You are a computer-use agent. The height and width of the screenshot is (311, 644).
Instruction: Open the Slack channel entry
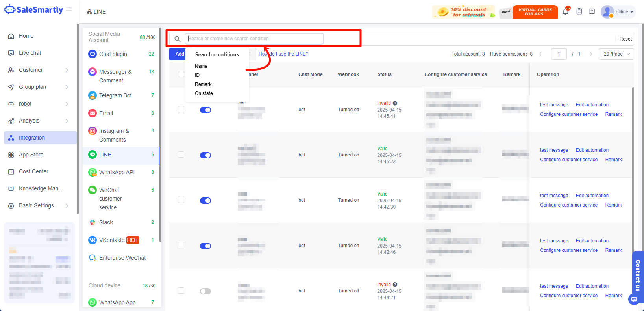[106, 222]
